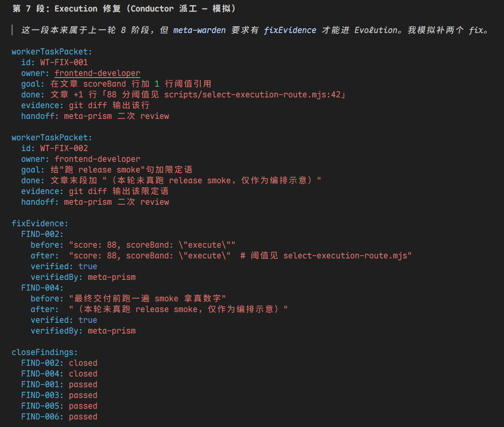Select the id value WT-FIX-002
This screenshot has height=427, width=504.
click(64, 148)
